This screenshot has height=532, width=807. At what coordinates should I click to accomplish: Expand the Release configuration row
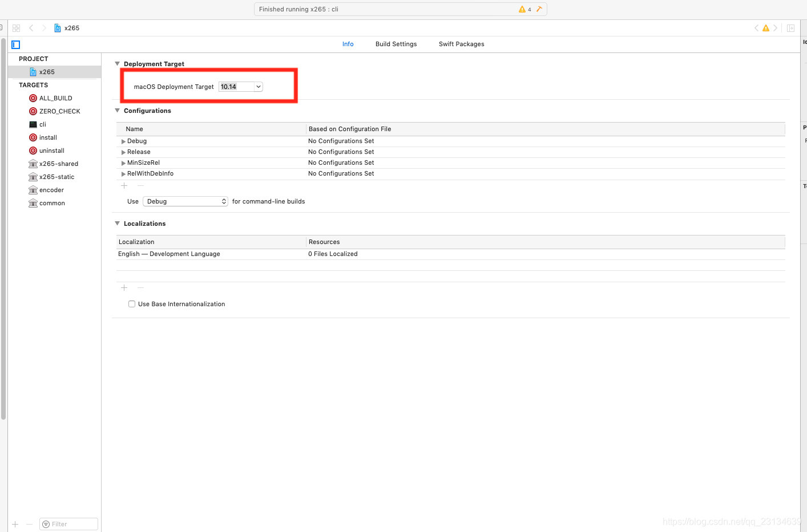tap(123, 152)
